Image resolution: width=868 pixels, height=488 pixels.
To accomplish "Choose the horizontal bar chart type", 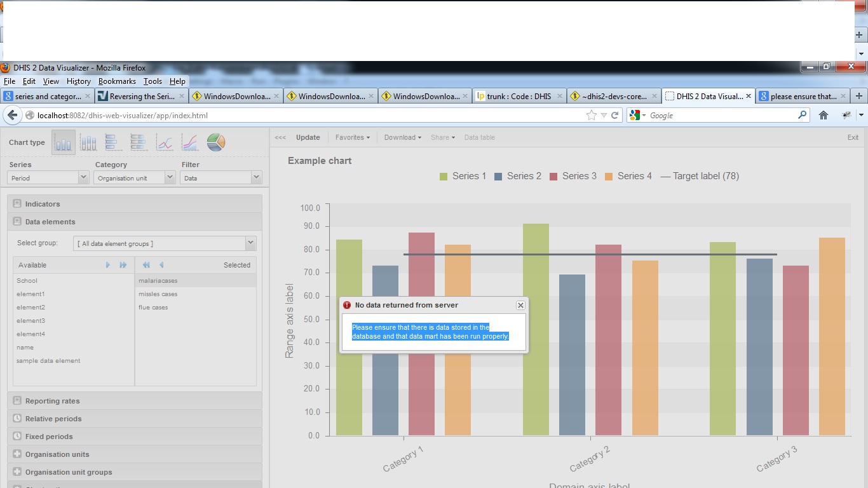I will (114, 143).
